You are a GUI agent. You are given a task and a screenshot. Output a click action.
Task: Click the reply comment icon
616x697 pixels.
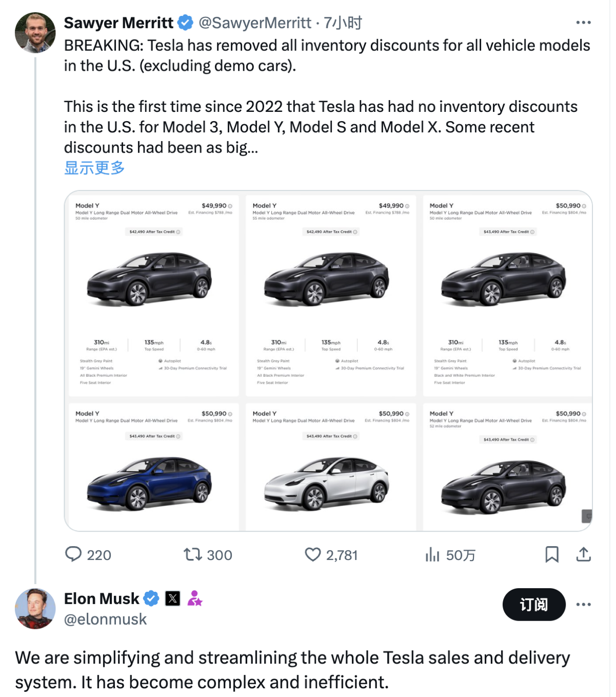point(73,554)
